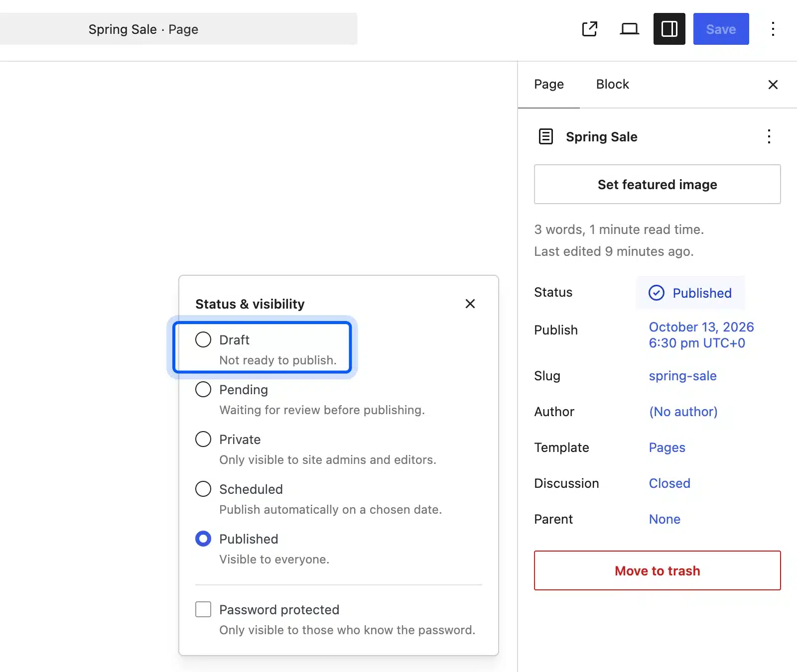The image size is (797, 672).
Task: Change the (No author) author setting
Action: pos(683,412)
